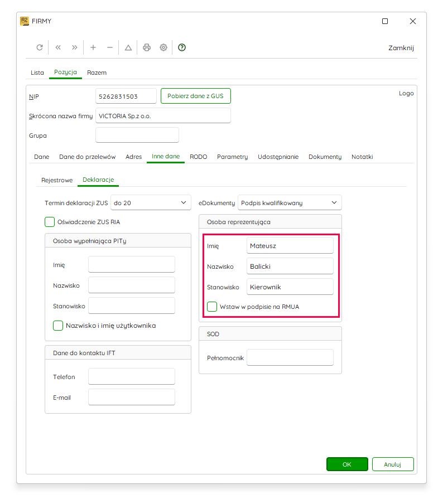Open the eDokumenty Podpis kwalifikowany dropdown
The width and height of the screenshot is (438, 504).
[290, 203]
